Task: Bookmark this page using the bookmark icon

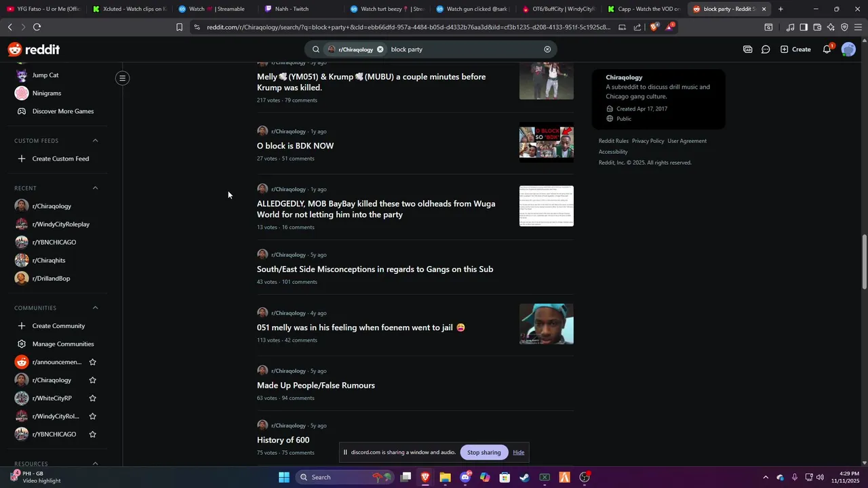Action: click(179, 27)
